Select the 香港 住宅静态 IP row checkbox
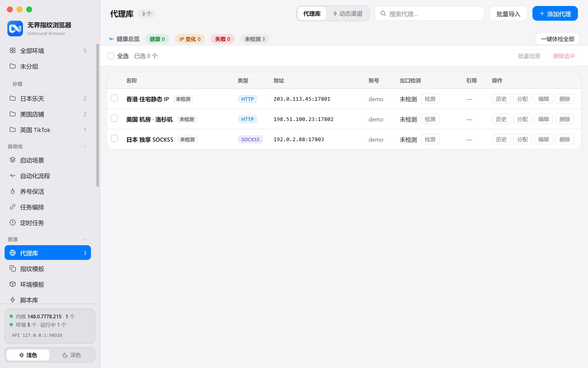The width and height of the screenshot is (588, 368). coord(114,98)
